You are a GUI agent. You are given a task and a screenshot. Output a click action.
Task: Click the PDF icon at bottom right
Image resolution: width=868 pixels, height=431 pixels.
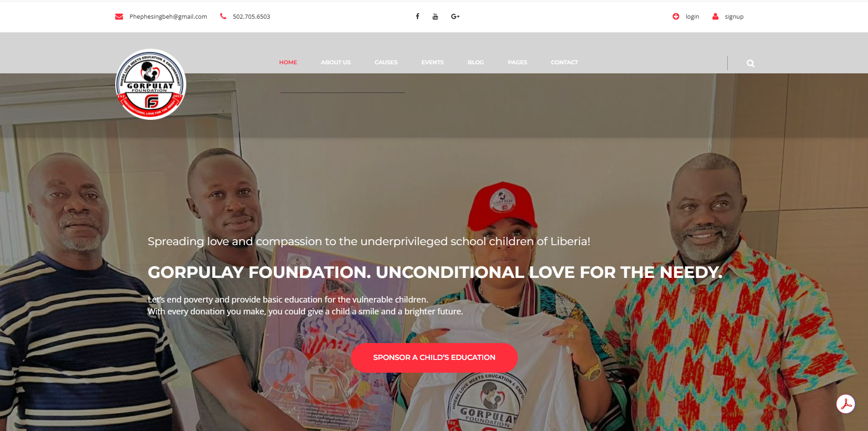[x=846, y=404]
